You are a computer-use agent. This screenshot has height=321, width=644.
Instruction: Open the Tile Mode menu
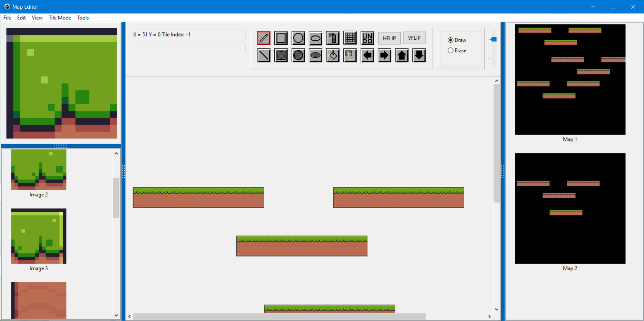60,18
